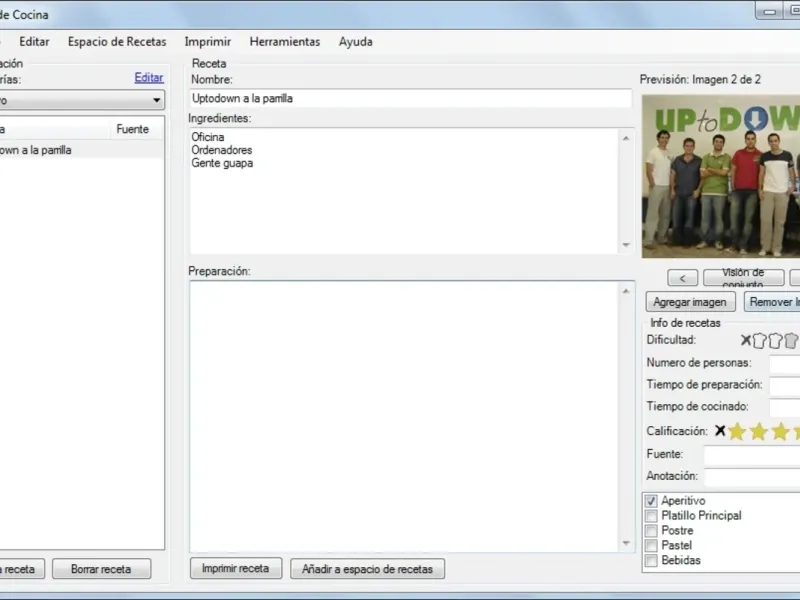Open the Espacio de Recetas menu
This screenshot has height=600, width=800.
coord(117,42)
